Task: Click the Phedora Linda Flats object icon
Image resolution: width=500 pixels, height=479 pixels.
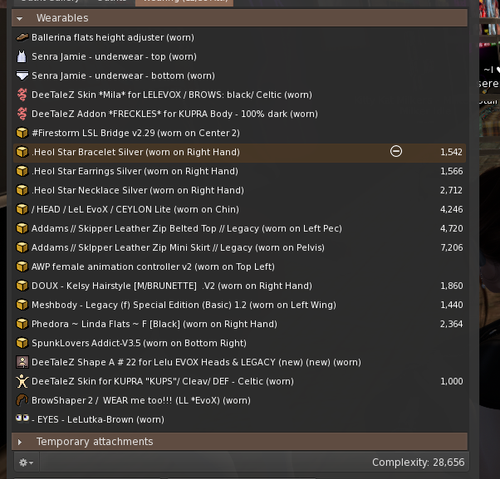Action: [x=22, y=324]
